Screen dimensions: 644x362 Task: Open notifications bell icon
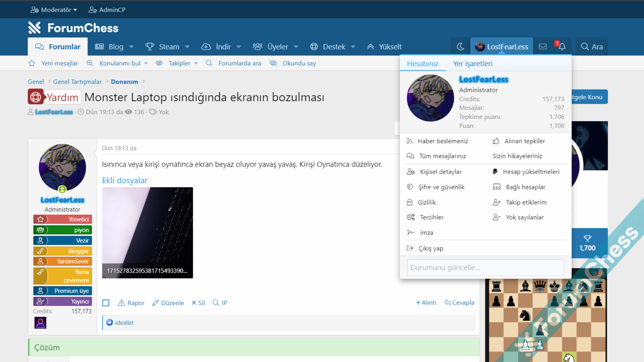(562, 47)
